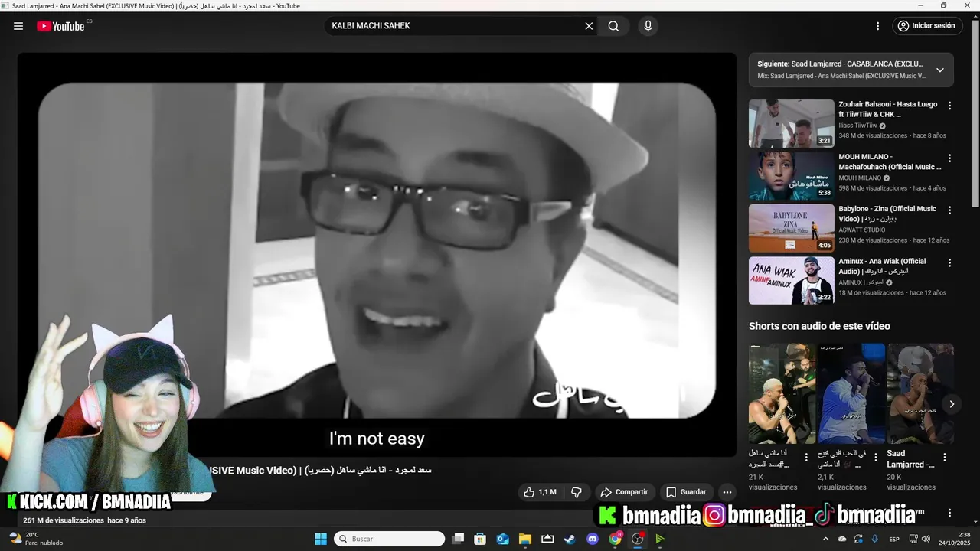Open the Windows Start menu
Screen dimensions: 980x551
click(321, 539)
